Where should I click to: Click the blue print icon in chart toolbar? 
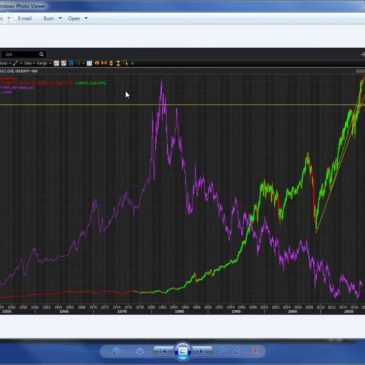click(71, 63)
